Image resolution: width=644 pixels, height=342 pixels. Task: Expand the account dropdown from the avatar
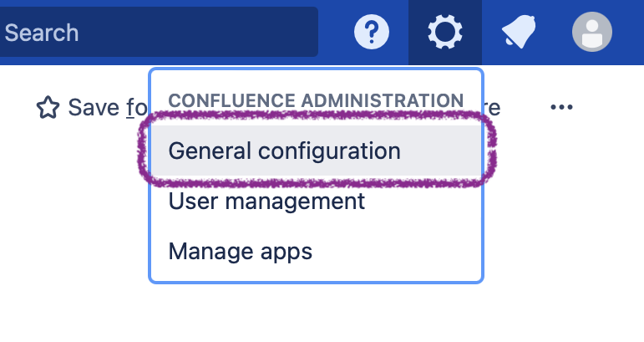pyautogui.click(x=592, y=33)
